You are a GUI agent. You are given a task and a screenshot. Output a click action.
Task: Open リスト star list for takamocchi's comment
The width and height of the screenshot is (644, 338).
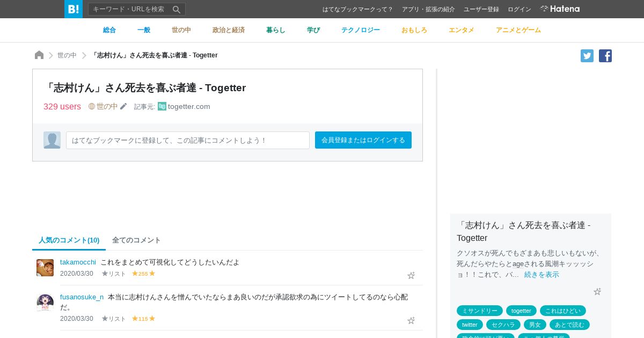coord(114,274)
